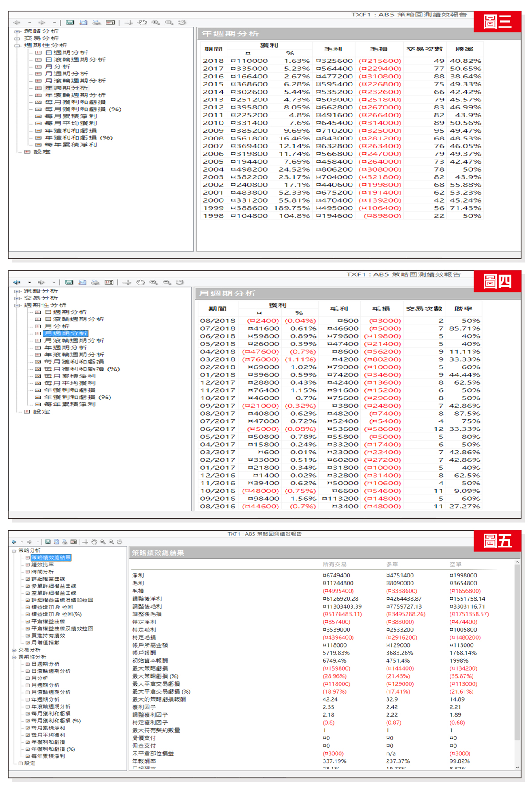Expand 交易分析 node in the 圖五 tree
This screenshot has width=532, height=788.
14,650
